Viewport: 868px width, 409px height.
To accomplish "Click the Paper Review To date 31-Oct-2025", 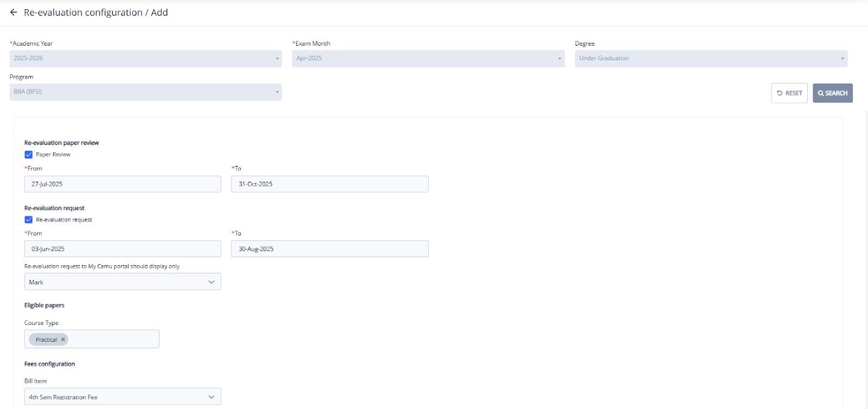I will click(329, 184).
